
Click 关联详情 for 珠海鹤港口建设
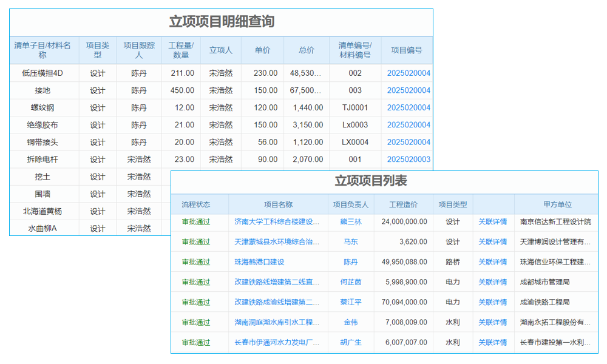pos(493,262)
